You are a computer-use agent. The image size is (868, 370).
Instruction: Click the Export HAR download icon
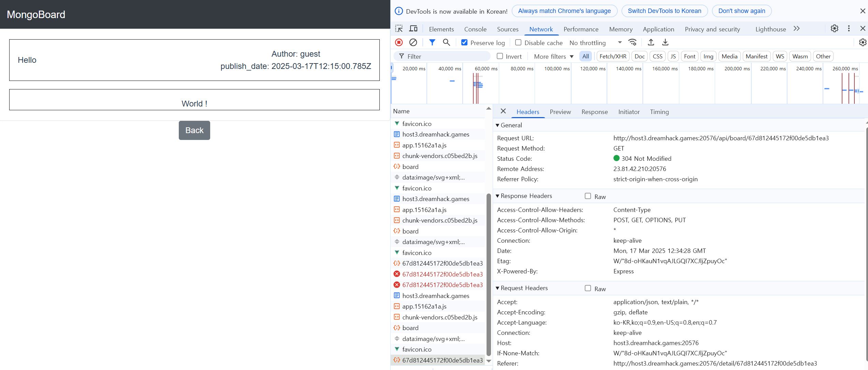[665, 42]
